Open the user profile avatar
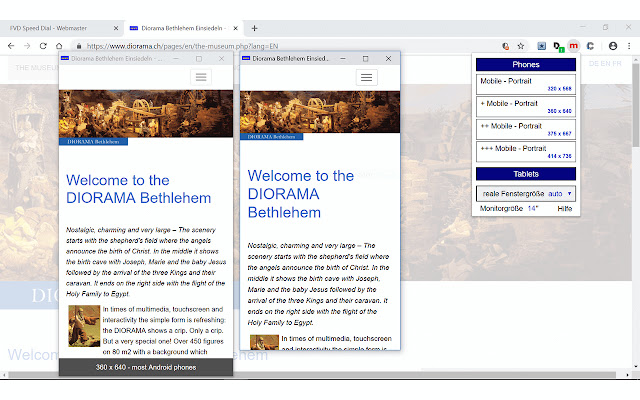This screenshot has height=400, width=640. tap(613, 46)
